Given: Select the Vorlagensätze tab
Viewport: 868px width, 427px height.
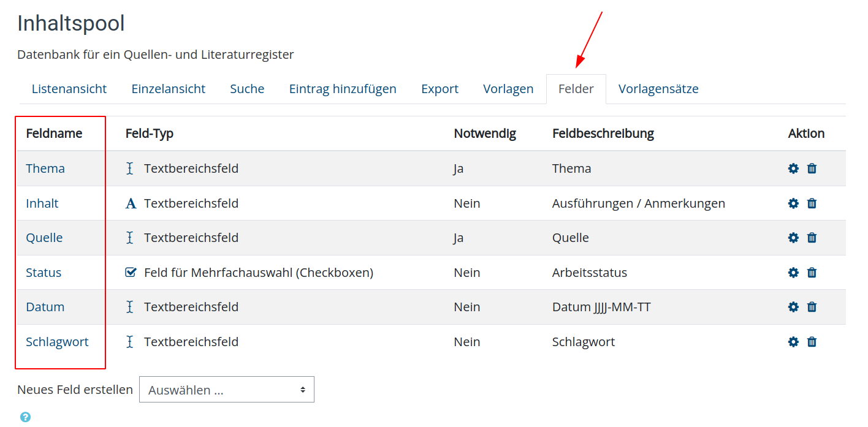Looking at the screenshot, I should click(x=658, y=89).
